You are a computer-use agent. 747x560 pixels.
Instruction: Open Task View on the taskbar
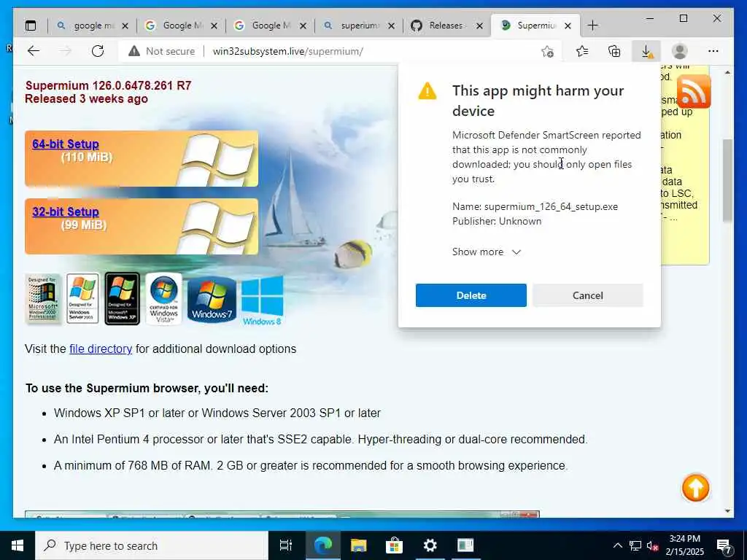pyautogui.click(x=285, y=545)
